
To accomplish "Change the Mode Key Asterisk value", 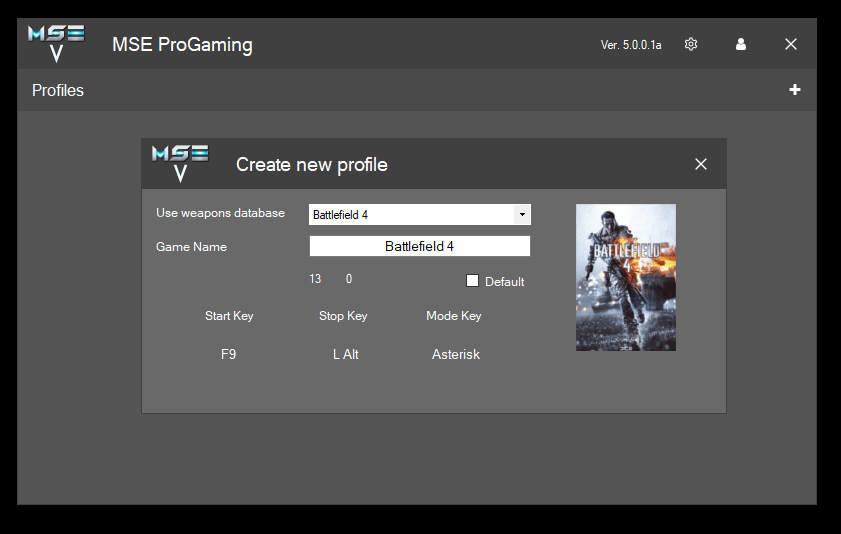I will point(456,354).
